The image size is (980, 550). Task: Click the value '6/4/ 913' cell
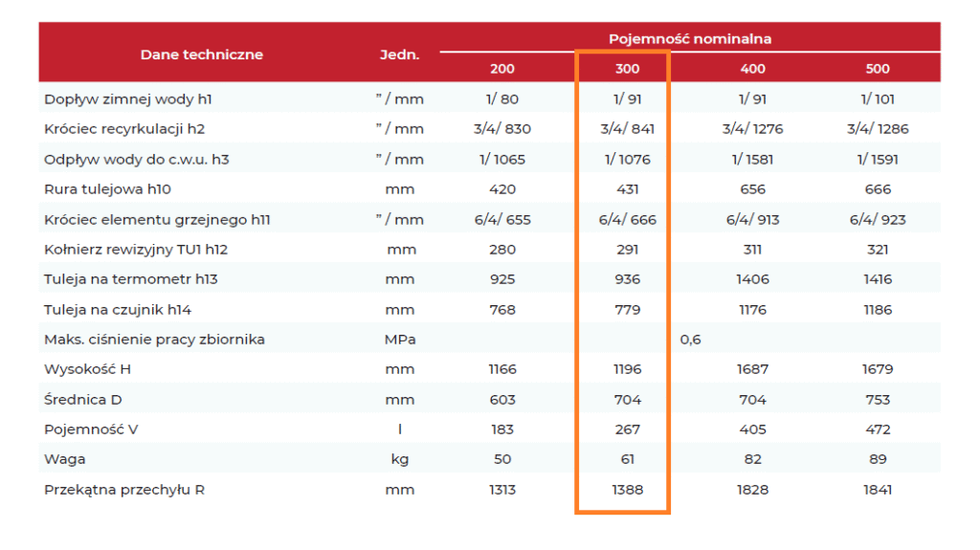pos(752,219)
